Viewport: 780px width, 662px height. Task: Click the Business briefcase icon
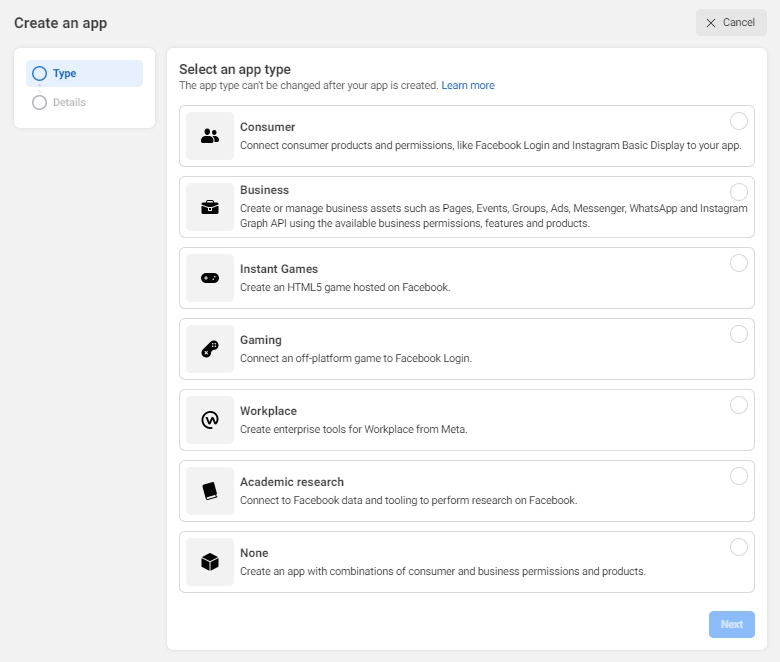point(210,207)
